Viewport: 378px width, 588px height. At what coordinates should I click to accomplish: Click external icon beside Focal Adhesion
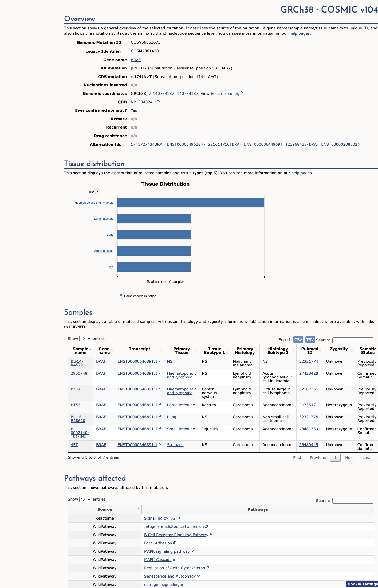pos(175,543)
